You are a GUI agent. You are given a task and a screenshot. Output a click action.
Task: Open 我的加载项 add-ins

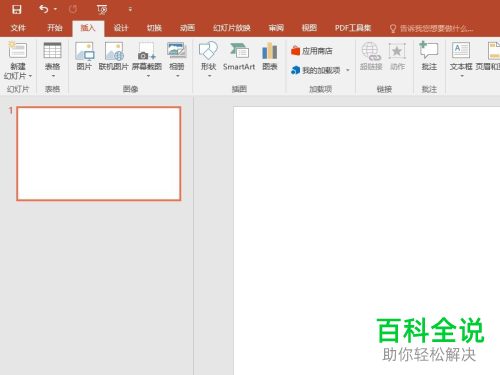tap(316, 70)
